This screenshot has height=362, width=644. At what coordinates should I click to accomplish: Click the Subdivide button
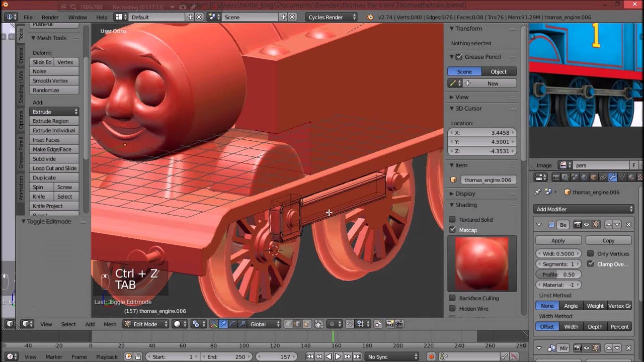[54, 159]
